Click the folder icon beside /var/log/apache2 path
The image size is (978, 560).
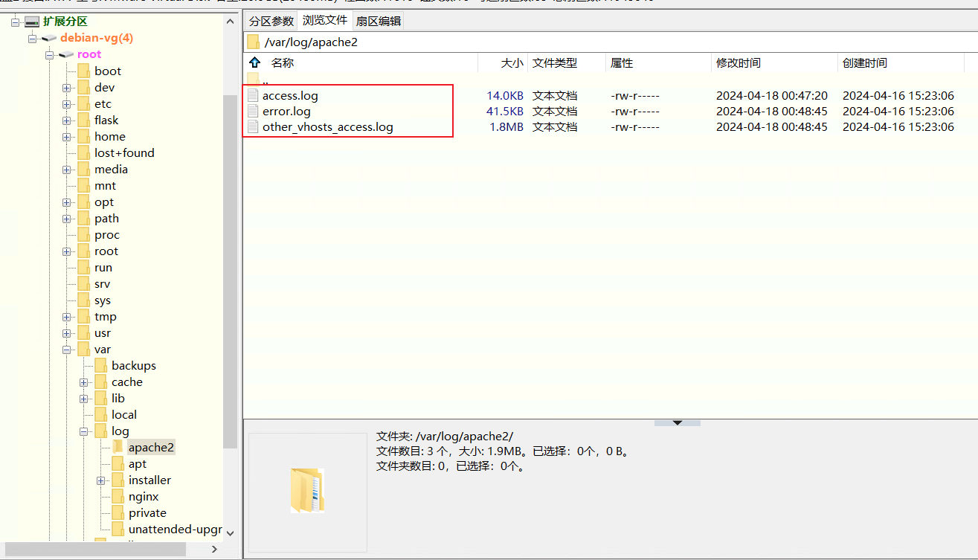[254, 42]
